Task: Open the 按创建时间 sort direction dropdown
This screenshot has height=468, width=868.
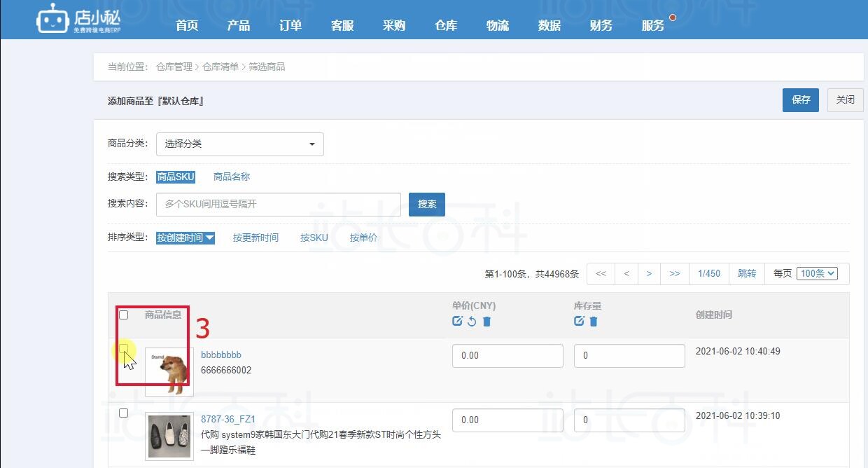Action: 210,238
